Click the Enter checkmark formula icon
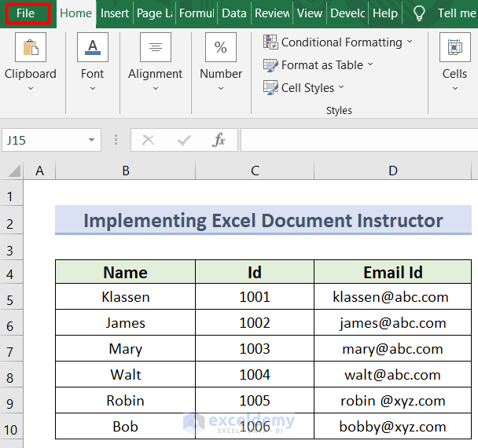478x448 pixels. click(184, 140)
